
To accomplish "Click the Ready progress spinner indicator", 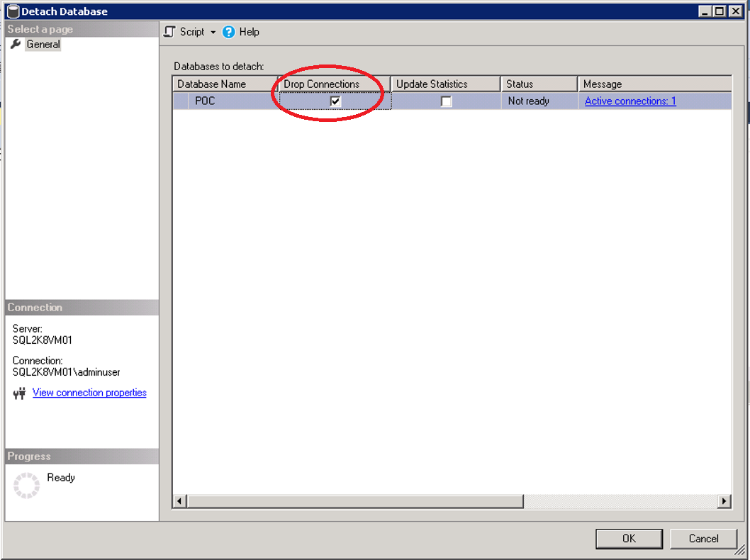I will coord(25,485).
